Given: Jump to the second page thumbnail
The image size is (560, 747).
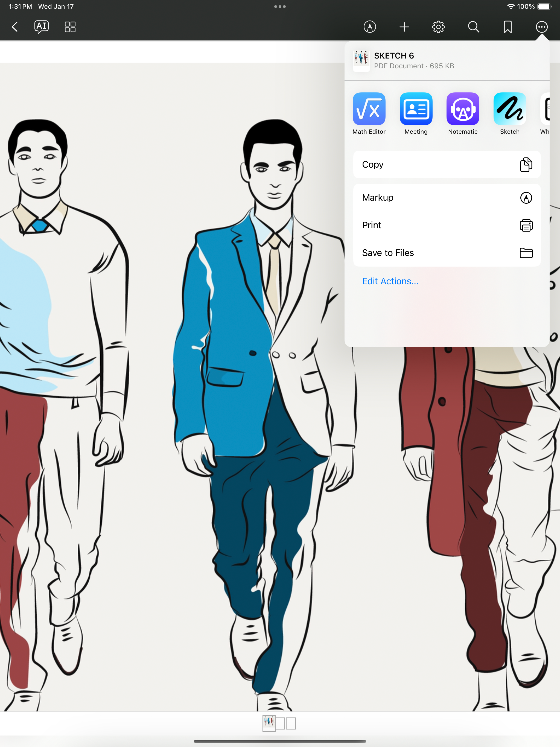Looking at the screenshot, I should (280, 723).
